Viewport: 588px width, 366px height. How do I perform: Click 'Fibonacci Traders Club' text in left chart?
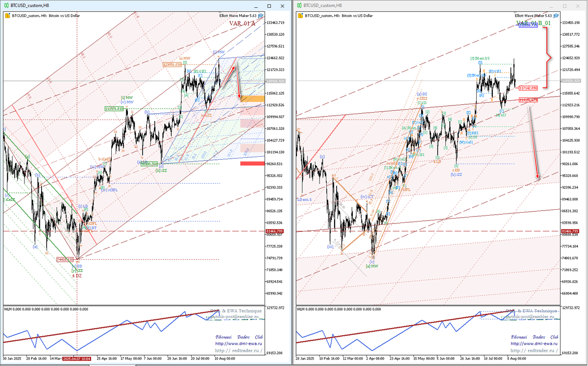point(239,337)
